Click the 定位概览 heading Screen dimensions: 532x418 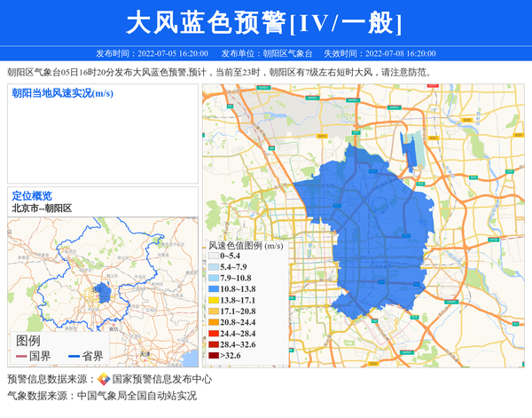point(32,195)
